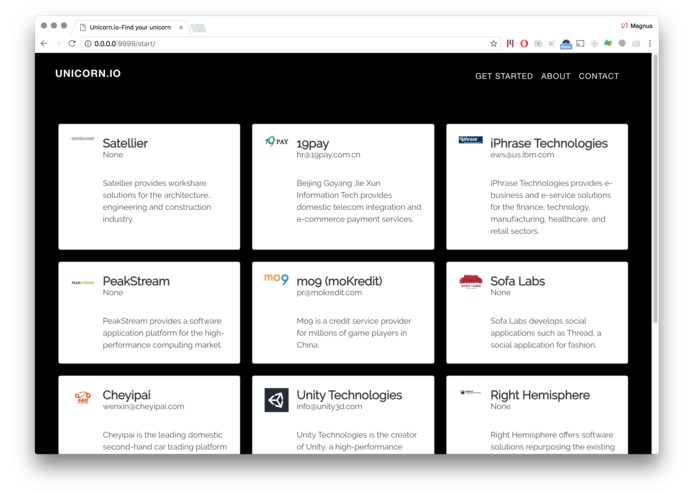The image size is (695, 494).
Task: Bookmark this page with the star icon
Action: click(493, 43)
